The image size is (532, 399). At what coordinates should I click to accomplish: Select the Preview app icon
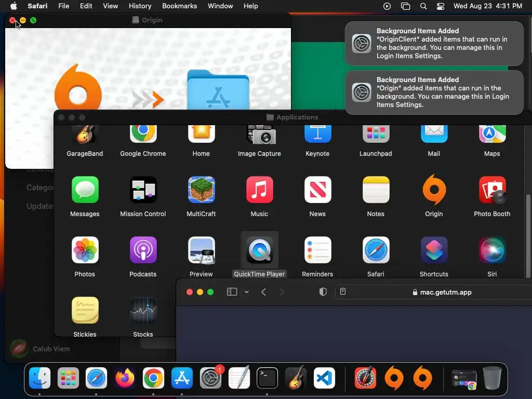pyautogui.click(x=201, y=250)
